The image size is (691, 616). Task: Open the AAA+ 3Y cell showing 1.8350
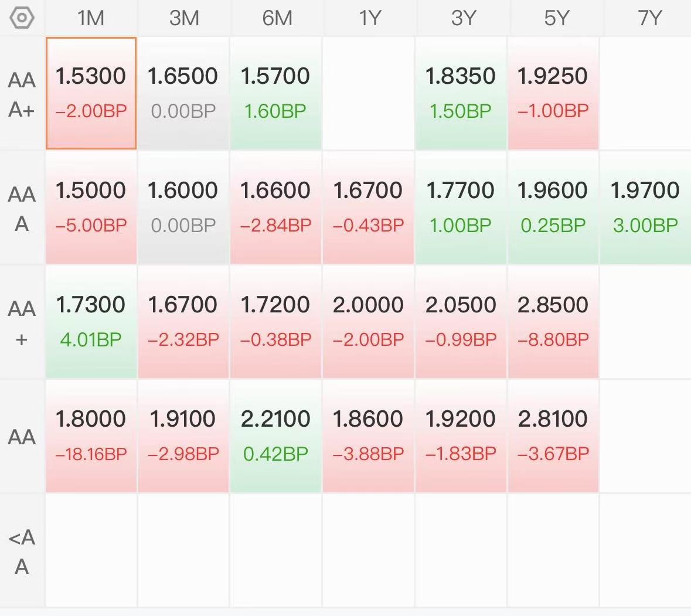461,93
